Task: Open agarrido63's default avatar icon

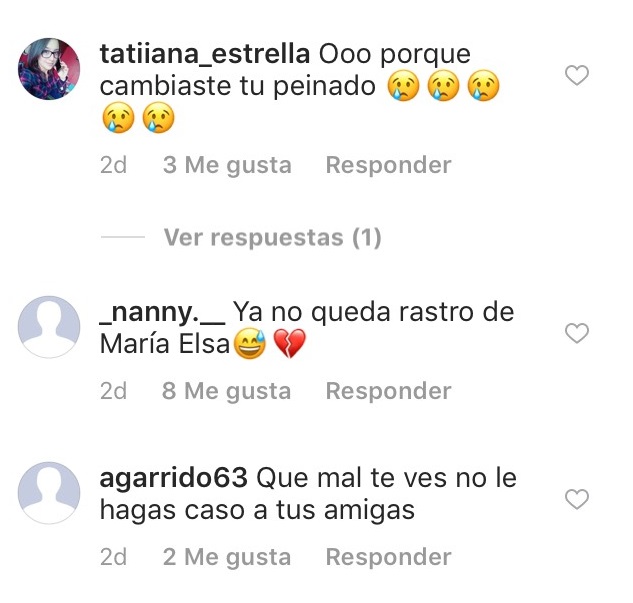Action: tap(49, 493)
